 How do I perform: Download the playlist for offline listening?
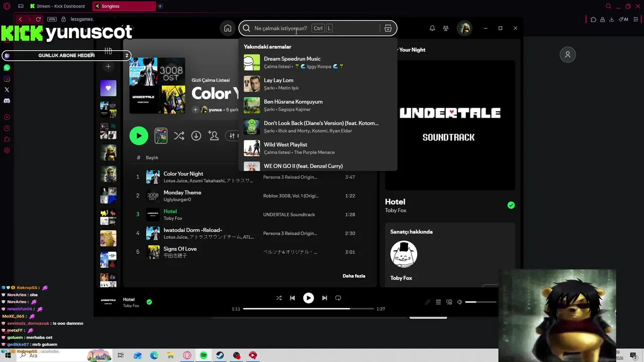pos(196,136)
